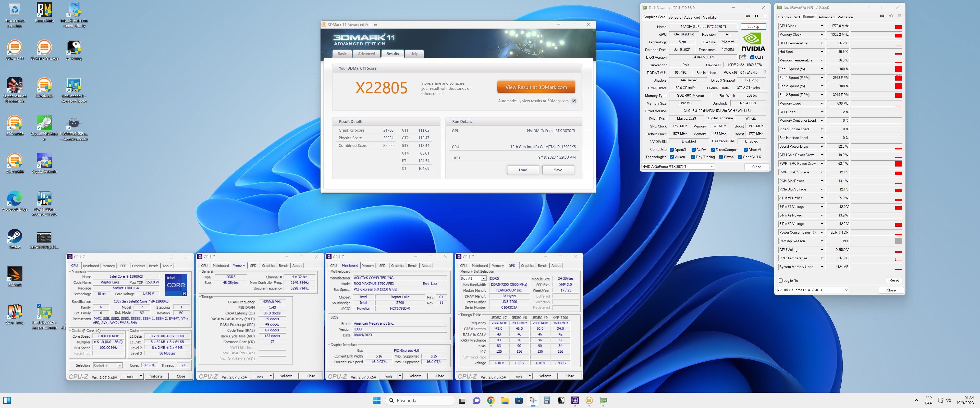Click the Reset button in GPU-Z Sensors
The height and width of the screenshot is (408, 980).
(894, 280)
